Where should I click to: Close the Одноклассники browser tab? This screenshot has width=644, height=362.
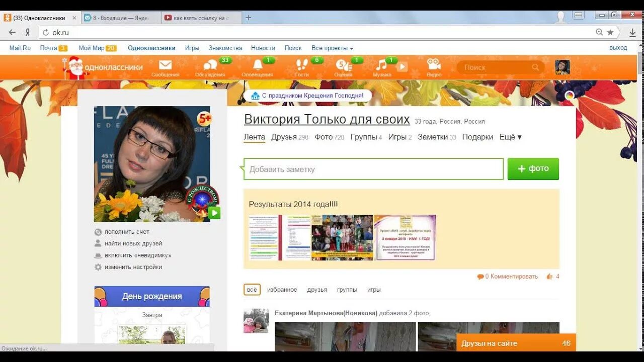74,18
